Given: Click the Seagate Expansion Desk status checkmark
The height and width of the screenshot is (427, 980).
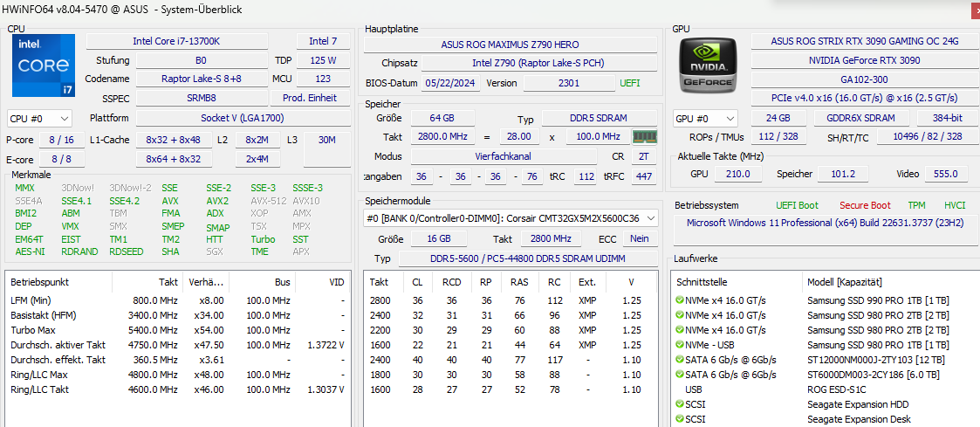Looking at the screenshot, I should tap(680, 419).
